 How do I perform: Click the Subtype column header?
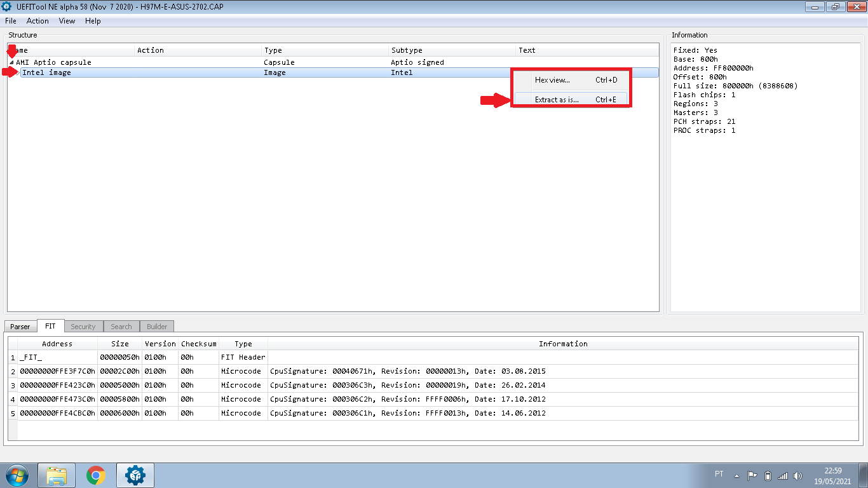coord(452,50)
